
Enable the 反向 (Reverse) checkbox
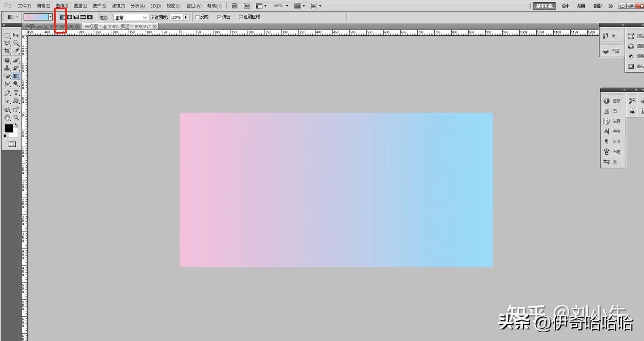tap(198, 17)
